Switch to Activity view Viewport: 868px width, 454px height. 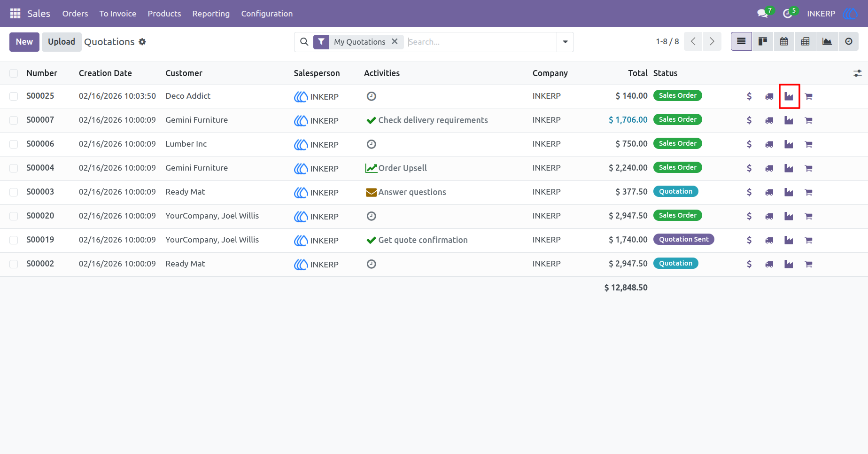[848, 42]
